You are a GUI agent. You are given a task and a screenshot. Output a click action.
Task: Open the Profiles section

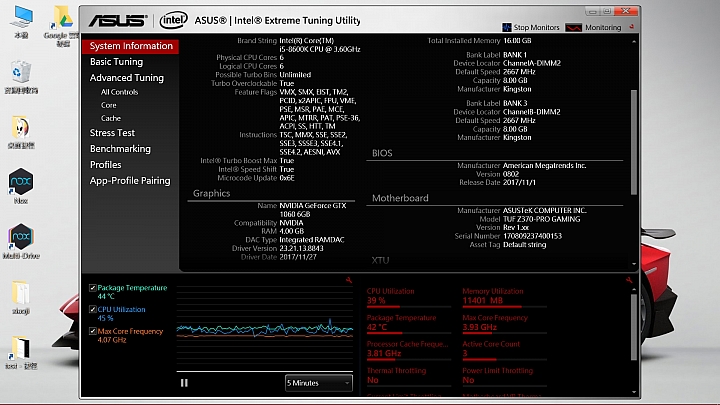pyautogui.click(x=106, y=164)
